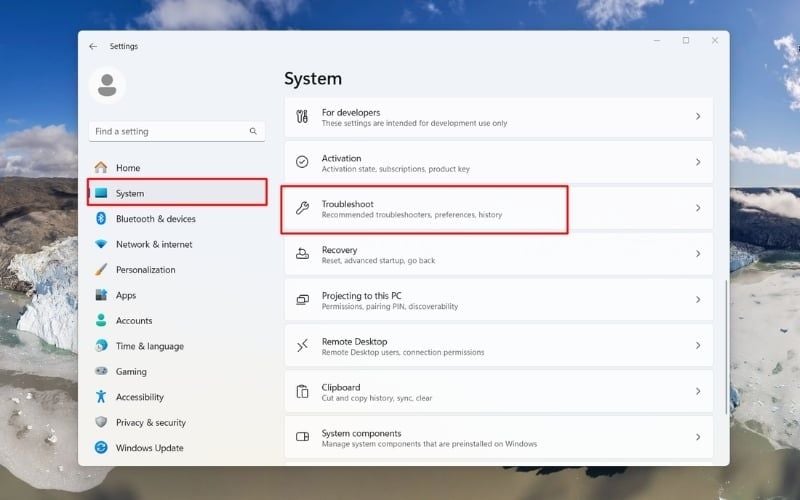Select System in the sidebar
The width and height of the screenshot is (800, 500).
pos(177,193)
